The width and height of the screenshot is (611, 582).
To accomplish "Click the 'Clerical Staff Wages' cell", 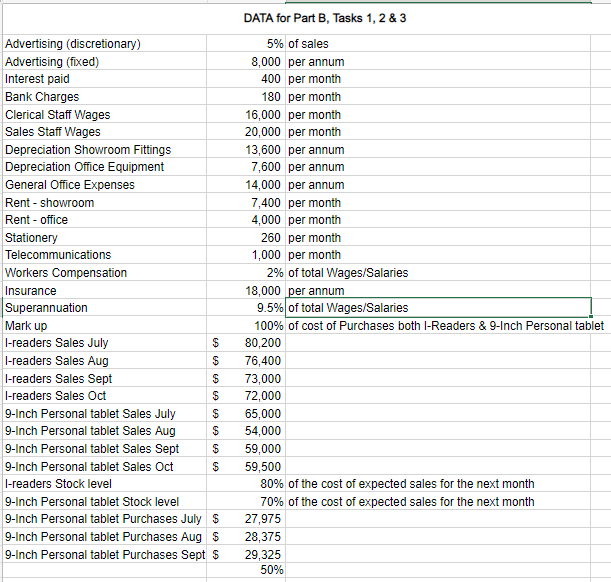I will click(x=104, y=115).
